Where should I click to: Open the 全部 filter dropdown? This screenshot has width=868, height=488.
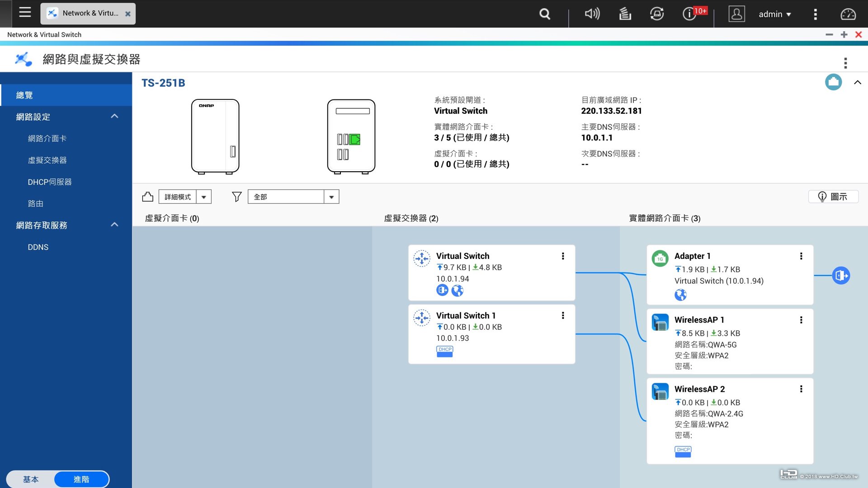293,197
